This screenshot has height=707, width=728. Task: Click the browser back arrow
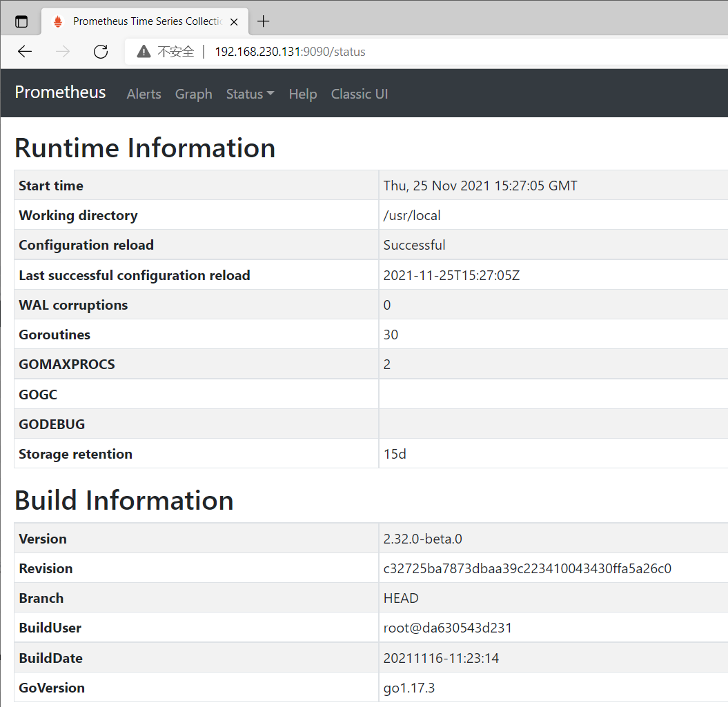click(25, 52)
